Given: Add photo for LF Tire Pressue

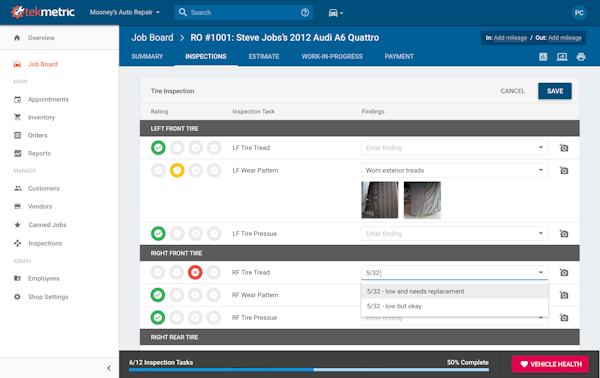Looking at the screenshot, I should point(564,233).
